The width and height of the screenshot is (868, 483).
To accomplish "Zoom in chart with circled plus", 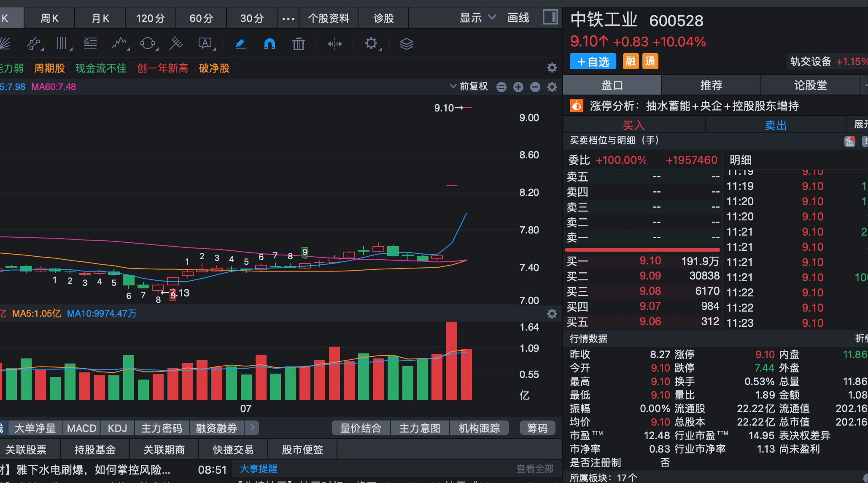I will (518, 87).
